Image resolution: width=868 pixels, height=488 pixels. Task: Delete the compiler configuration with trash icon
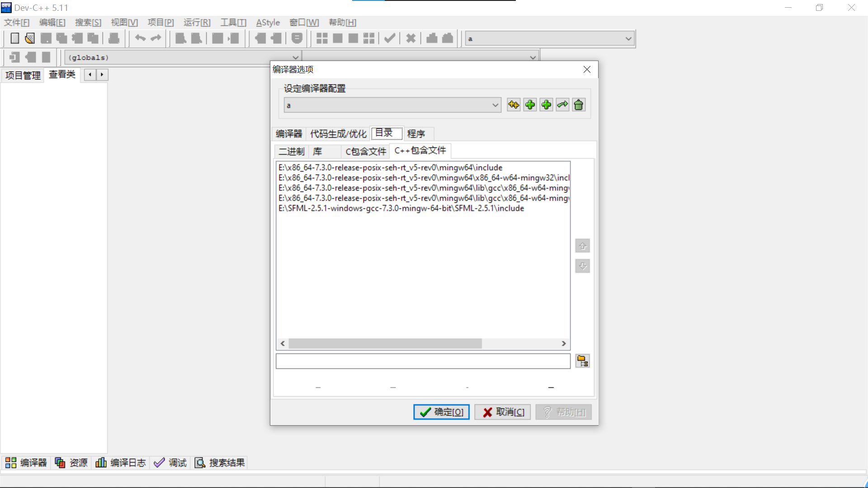tap(579, 104)
